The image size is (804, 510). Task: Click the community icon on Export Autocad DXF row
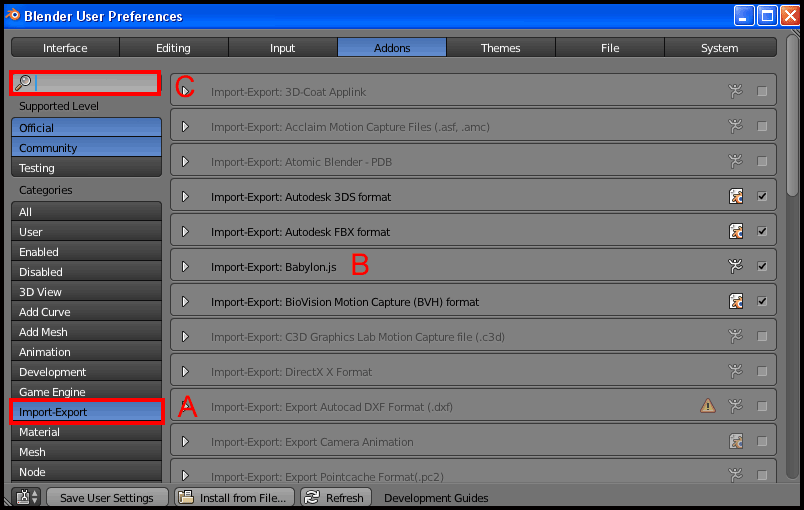[x=735, y=406]
